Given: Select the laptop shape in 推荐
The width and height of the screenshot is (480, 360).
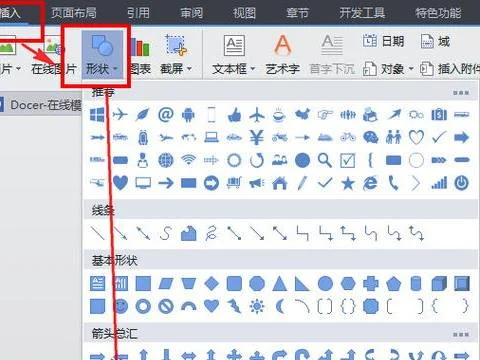Looking at the screenshot, I should 211,137.
